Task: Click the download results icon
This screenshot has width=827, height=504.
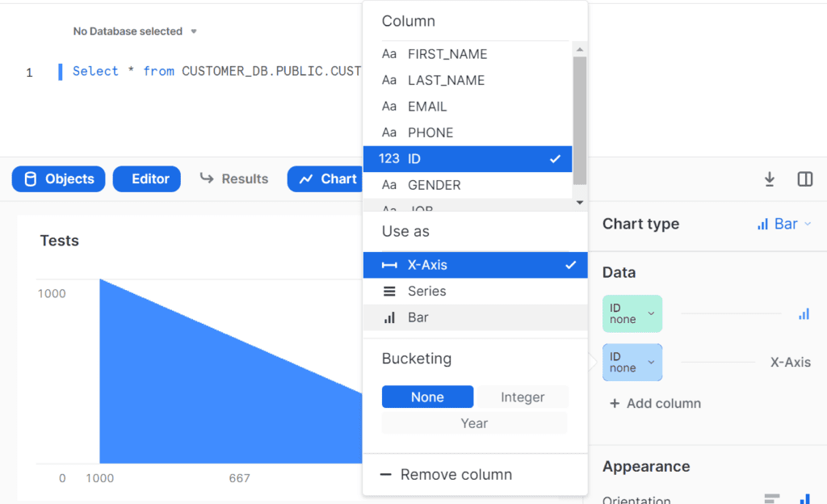Action: 770,179
